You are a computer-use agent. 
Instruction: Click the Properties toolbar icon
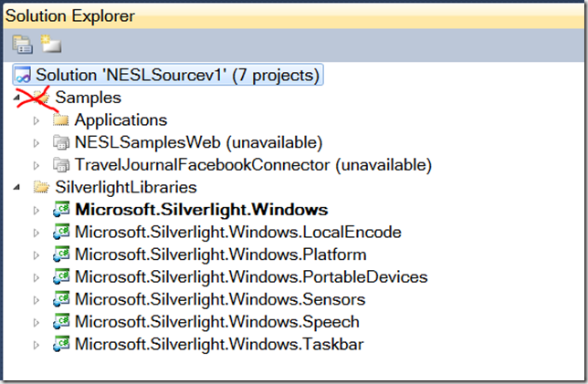23,44
